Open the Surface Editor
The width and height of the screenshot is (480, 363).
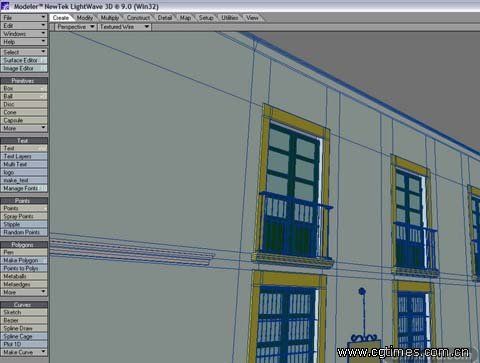pos(24,60)
